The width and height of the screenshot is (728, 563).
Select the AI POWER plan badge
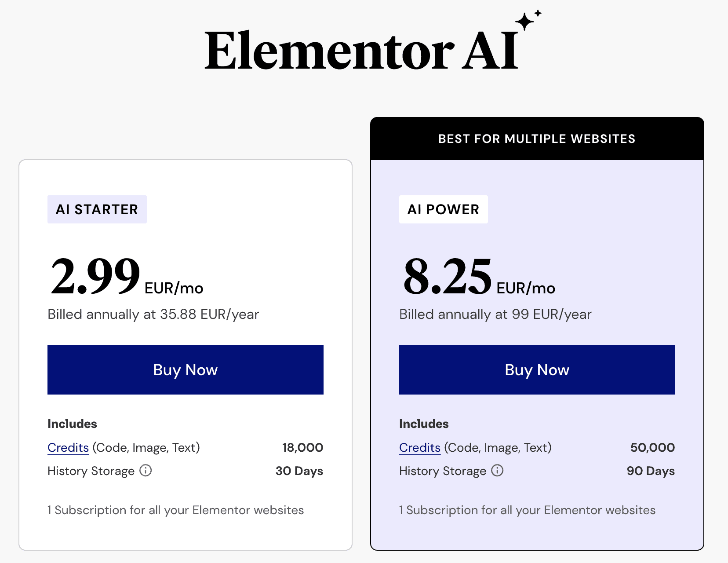tap(444, 209)
